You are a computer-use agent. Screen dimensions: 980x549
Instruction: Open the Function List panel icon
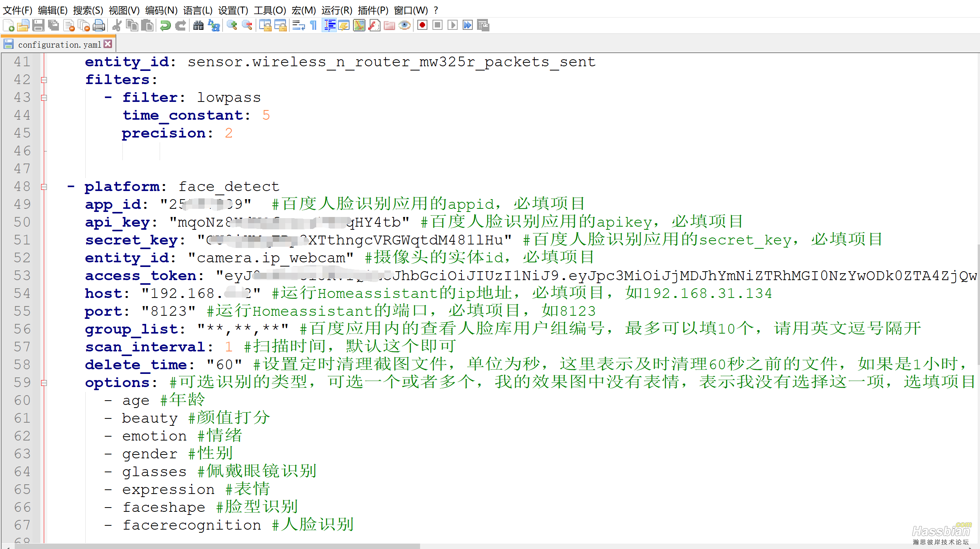coord(374,26)
